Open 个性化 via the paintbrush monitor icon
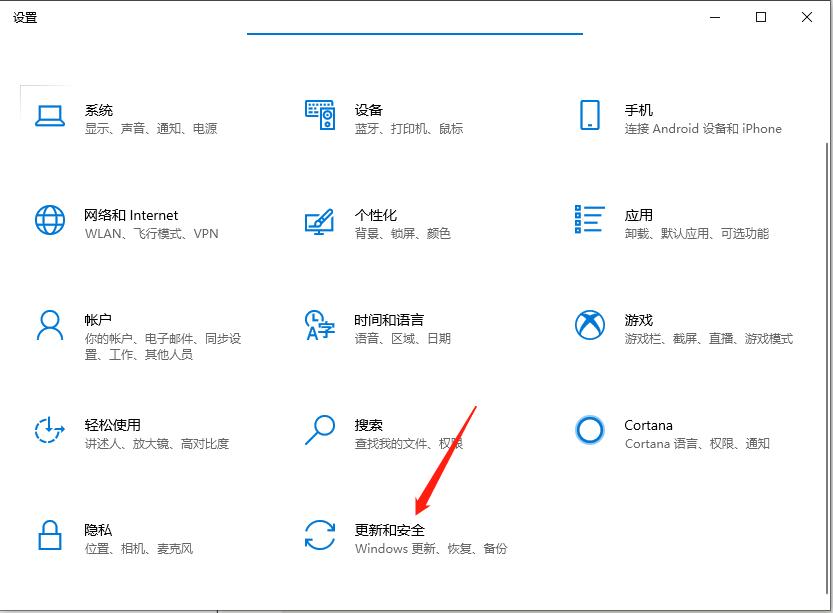Image resolution: width=833 pixels, height=613 pixels. click(x=320, y=221)
